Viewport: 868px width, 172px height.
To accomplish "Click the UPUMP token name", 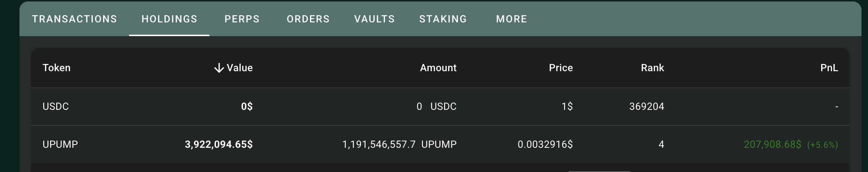I will click(60, 145).
